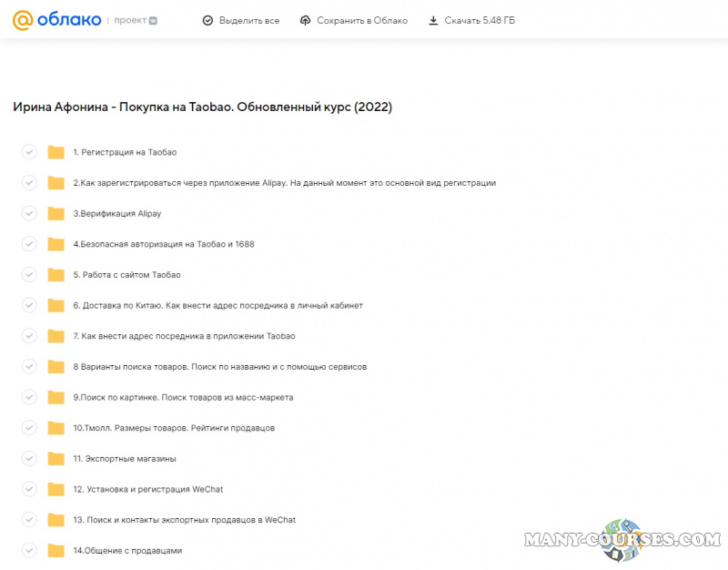Click the cloud upload save icon

point(305,20)
